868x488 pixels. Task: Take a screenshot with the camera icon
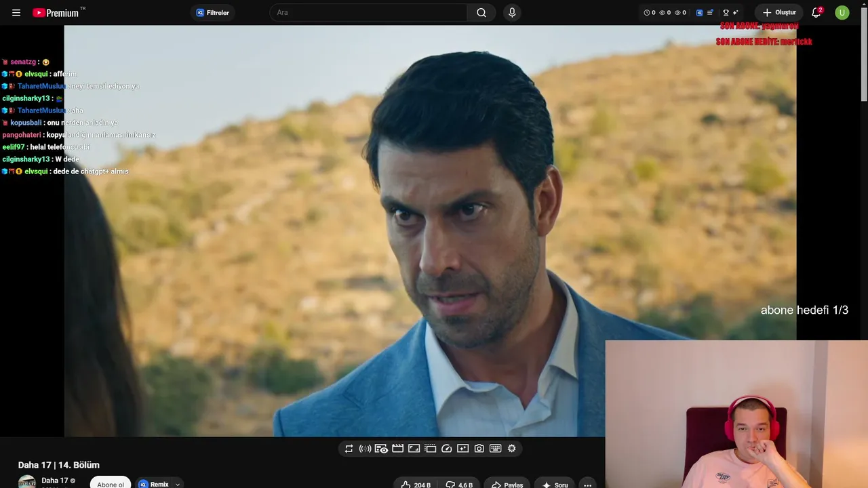pos(479,449)
